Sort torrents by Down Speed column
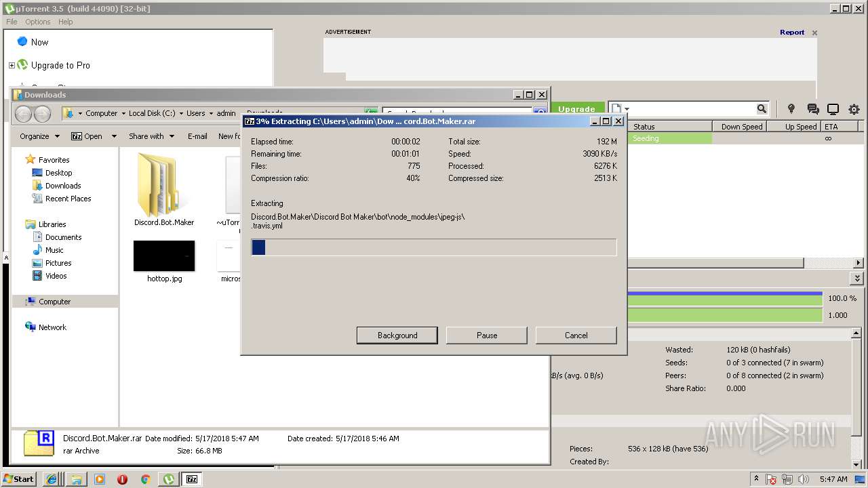 coord(741,127)
